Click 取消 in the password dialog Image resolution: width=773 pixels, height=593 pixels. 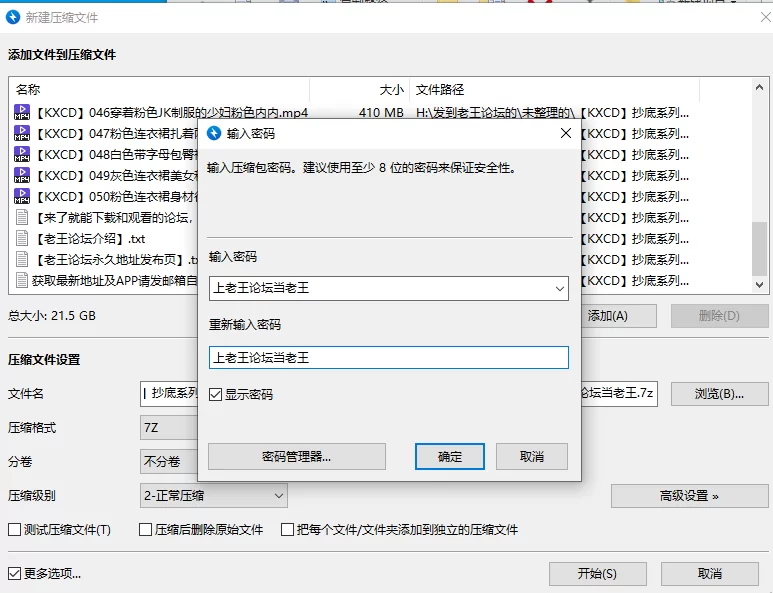[531, 456]
